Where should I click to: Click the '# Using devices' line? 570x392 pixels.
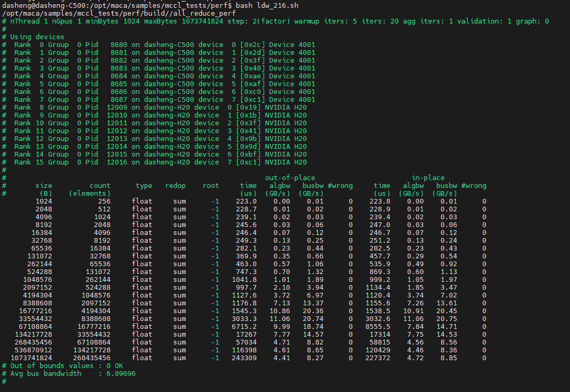tap(33, 37)
